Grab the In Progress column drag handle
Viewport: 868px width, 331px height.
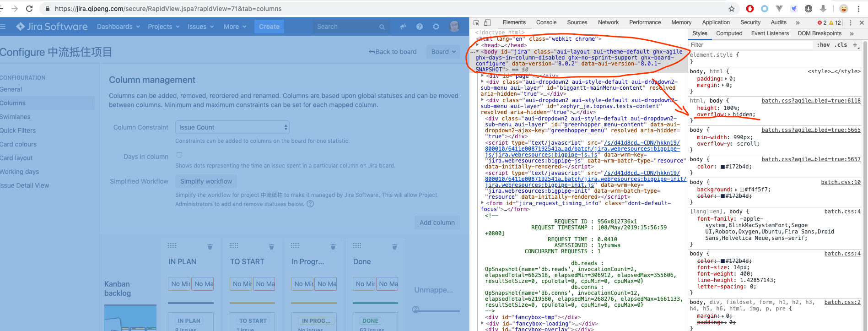[x=295, y=245]
